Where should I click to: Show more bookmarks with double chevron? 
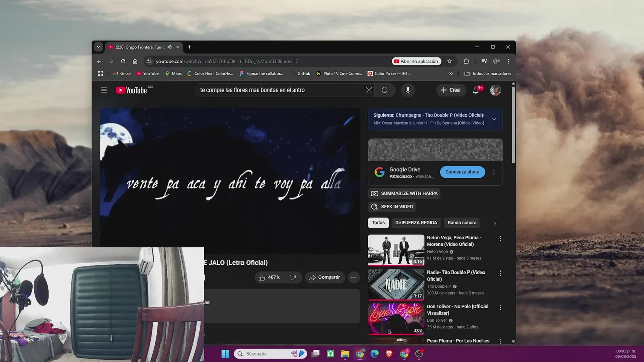click(x=451, y=73)
